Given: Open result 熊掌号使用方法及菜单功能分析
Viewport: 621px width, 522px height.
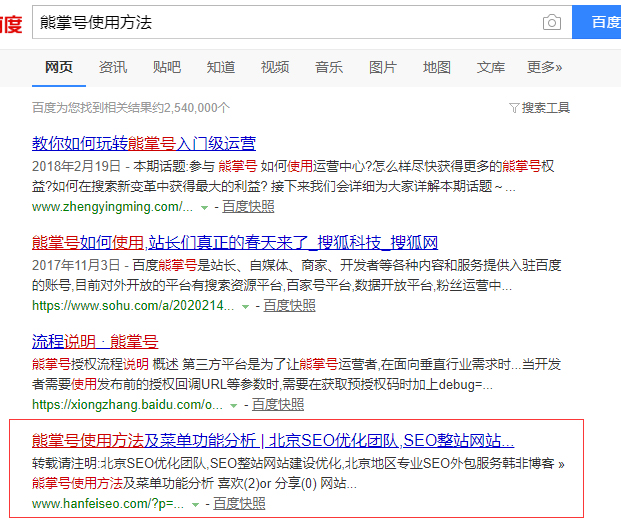Looking at the screenshot, I should [x=273, y=440].
